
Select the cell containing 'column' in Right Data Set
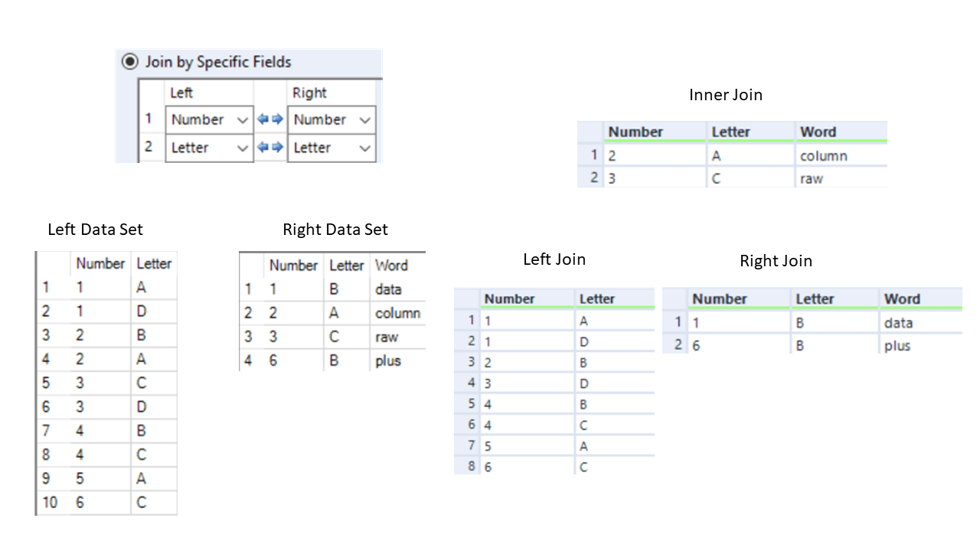398,313
